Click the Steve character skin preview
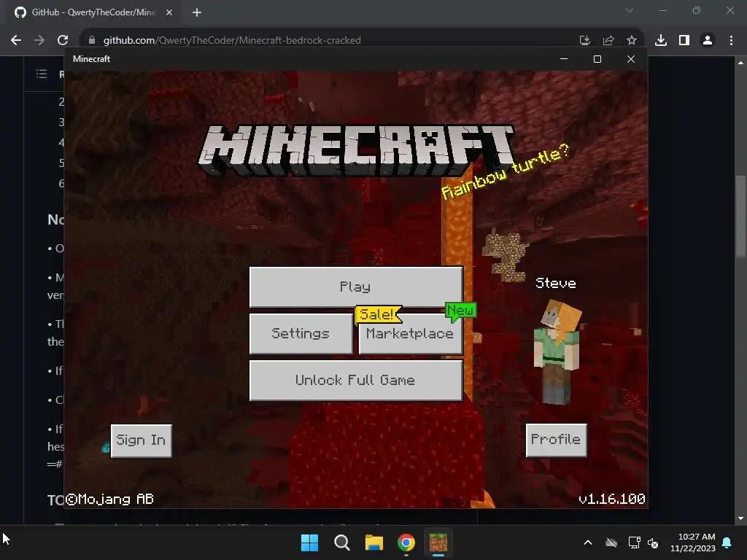Viewport: 747px width, 560px height. (557, 352)
